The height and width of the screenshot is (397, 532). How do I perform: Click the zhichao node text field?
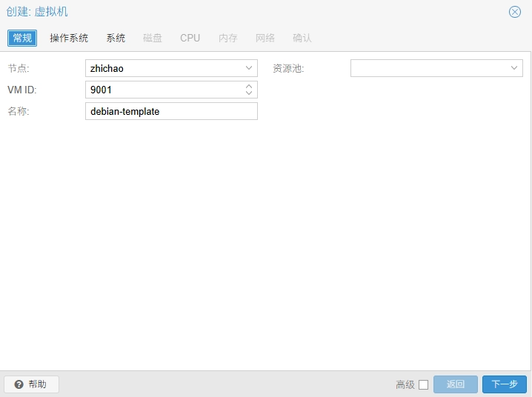tap(163, 68)
